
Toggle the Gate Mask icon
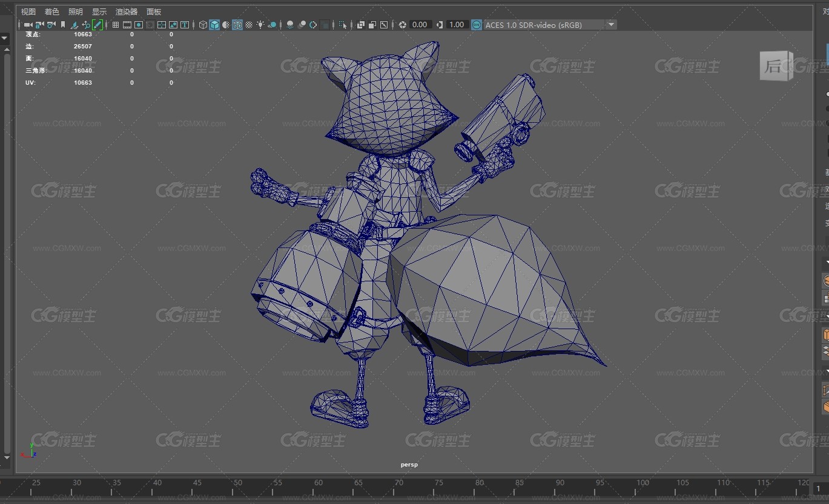[x=150, y=25]
